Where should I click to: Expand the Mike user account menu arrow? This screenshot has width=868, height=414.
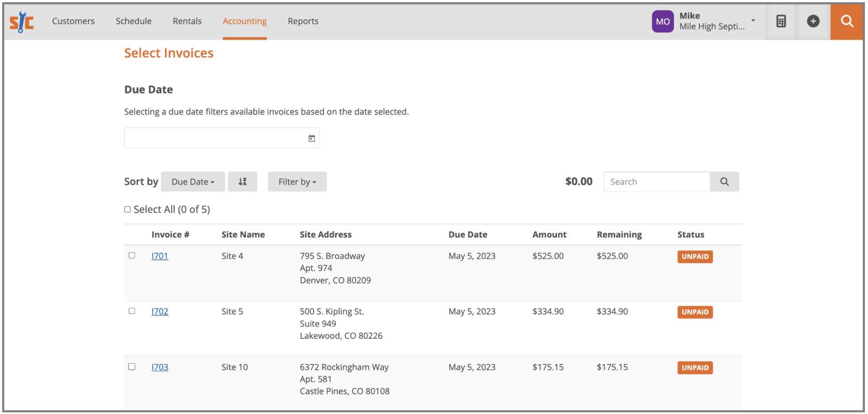pyautogui.click(x=753, y=20)
